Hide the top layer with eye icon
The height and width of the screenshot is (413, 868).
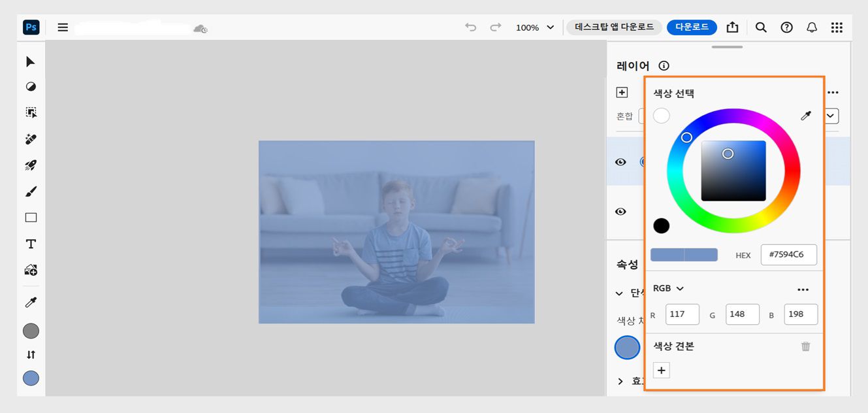point(620,161)
